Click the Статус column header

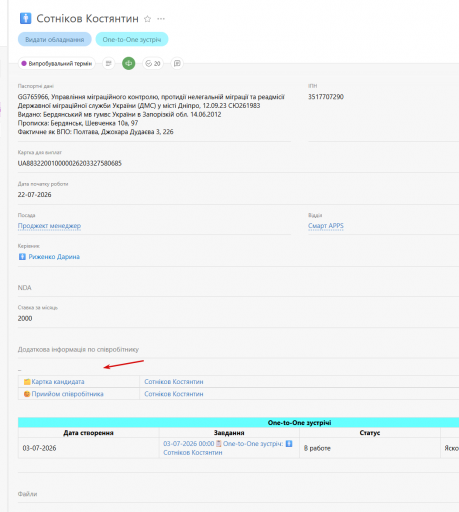pyautogui.click(x=370, y=433)
